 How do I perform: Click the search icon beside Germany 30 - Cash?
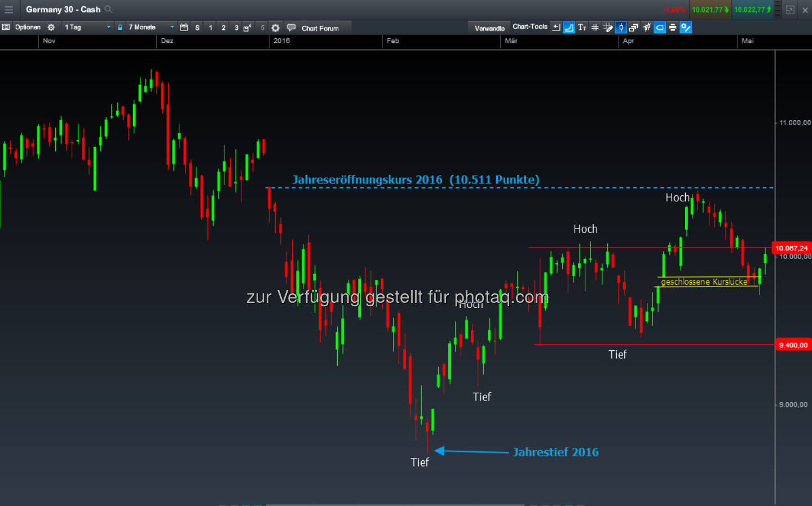pyautogui.click(x=108, y=10)
